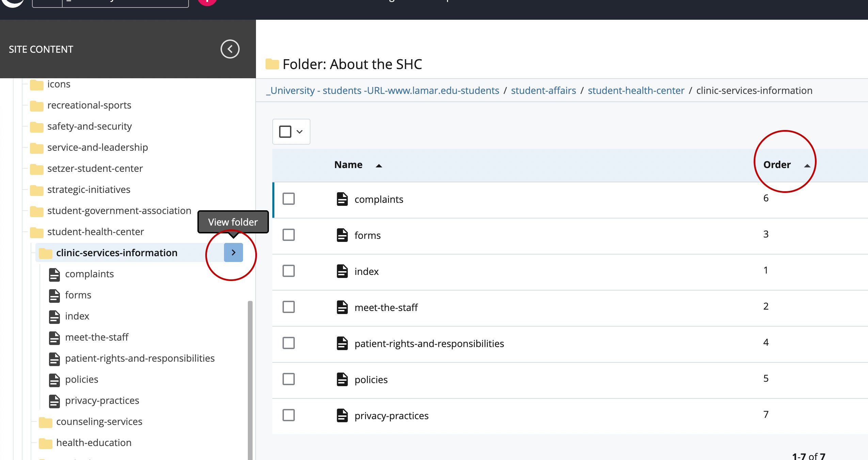
Task: Click the document icon next to forms file listing
Action: pyautogui.click(x=342, y=235)
